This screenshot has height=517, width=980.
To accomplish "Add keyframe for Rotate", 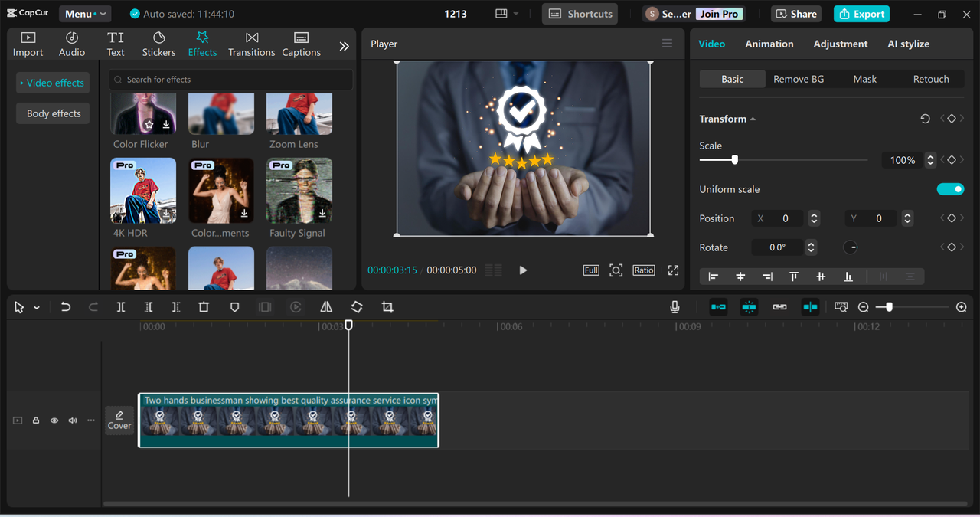I will (952, 247).
